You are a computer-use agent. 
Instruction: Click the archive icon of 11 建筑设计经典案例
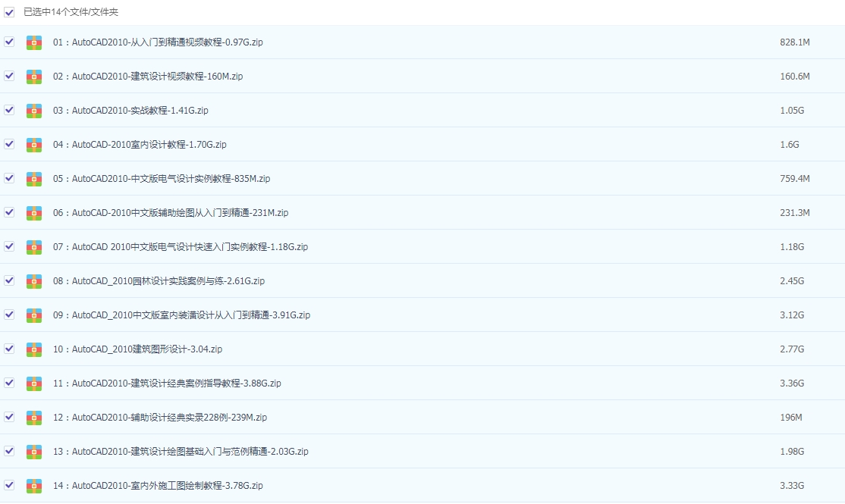point(34,383)
